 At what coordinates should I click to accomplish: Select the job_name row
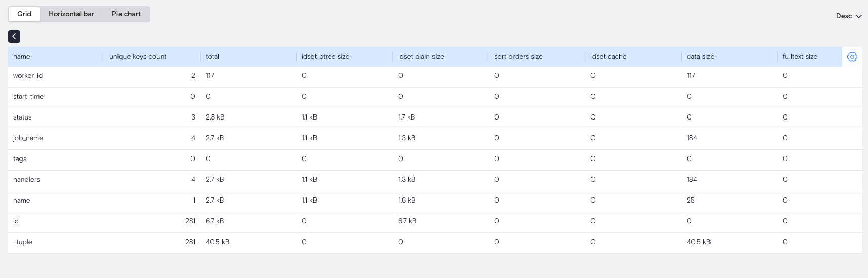pos(28,138)
